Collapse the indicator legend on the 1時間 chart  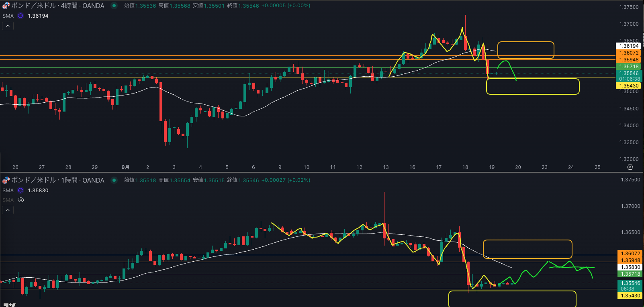(x=8, y=210)
